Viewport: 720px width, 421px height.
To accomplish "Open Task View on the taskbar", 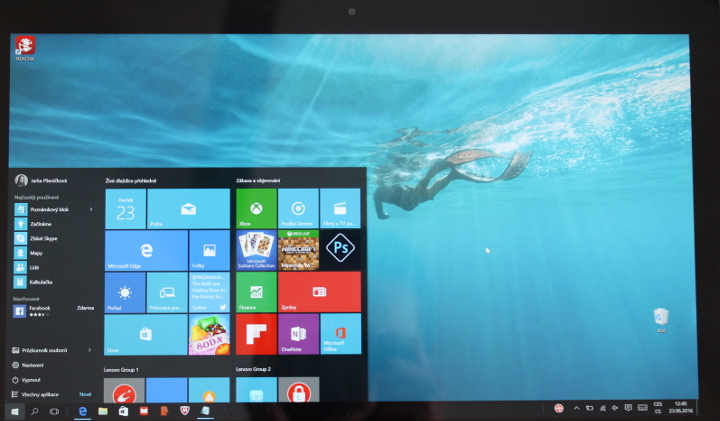I will tap(54, 412).
